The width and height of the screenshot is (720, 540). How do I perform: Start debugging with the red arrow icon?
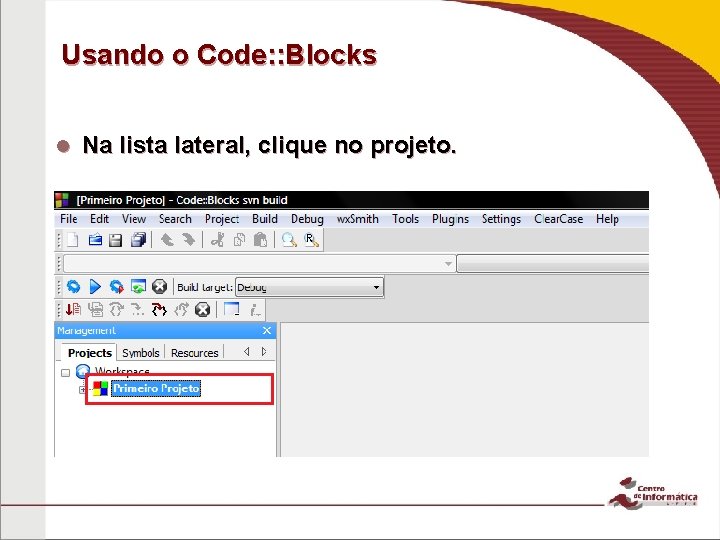(73, 309)
